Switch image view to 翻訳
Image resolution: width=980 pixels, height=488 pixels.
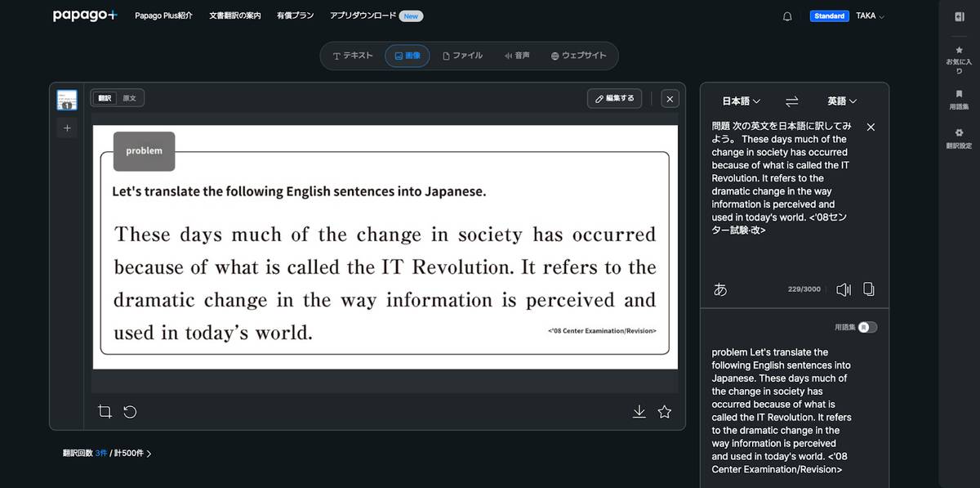tap(105, 98)
